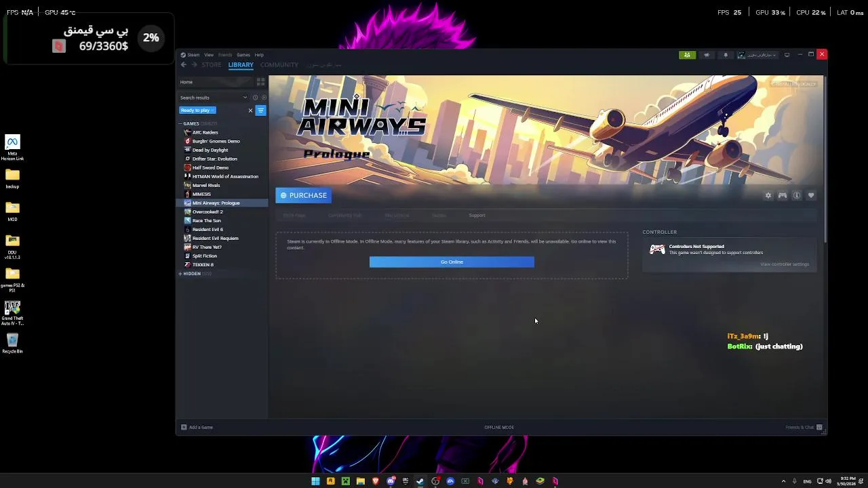Open the Help menu
This screenshot has width=868, height=488.
[259, 55]
